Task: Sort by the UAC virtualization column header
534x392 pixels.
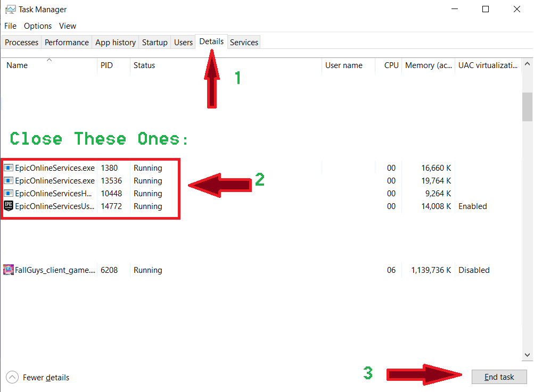Action: [x=488, y=65]
